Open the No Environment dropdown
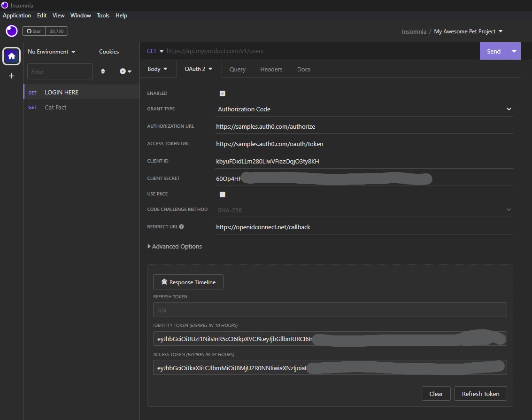 tap(52, 52)
